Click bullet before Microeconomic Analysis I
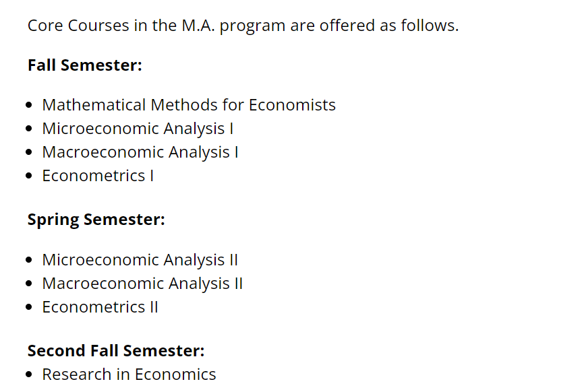Viewport: 584px width, 392px height. (29, 129)
